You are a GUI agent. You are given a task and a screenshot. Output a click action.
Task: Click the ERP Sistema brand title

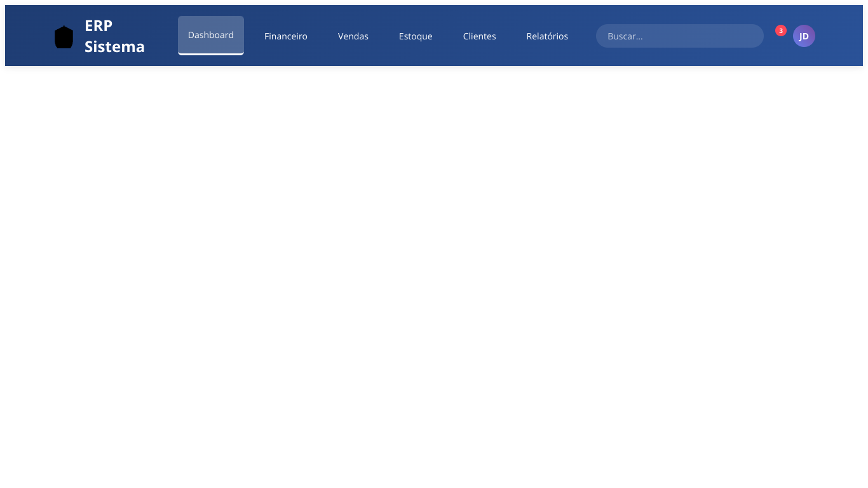pyautogui.click(x=114, y=36)
